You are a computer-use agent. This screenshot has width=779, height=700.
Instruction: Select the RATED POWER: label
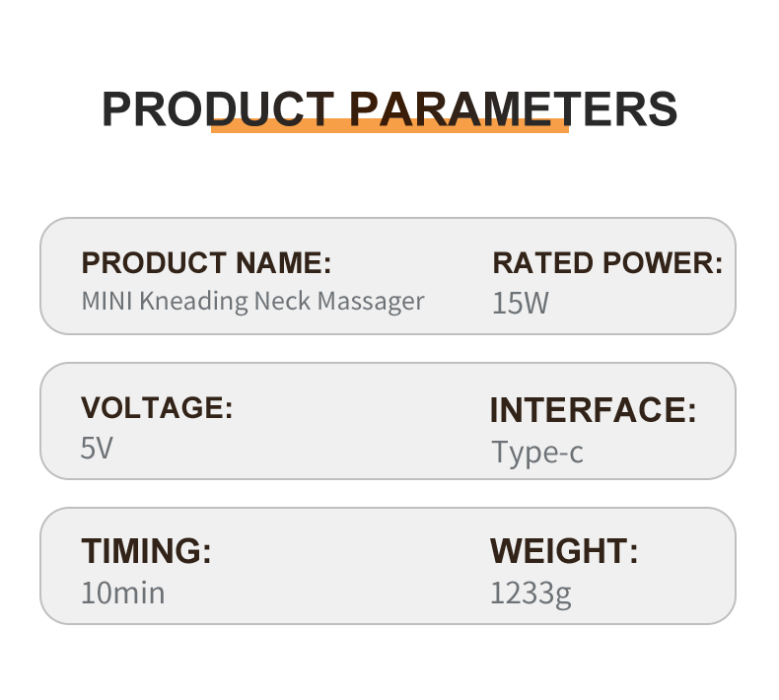(x=607, y=263)
